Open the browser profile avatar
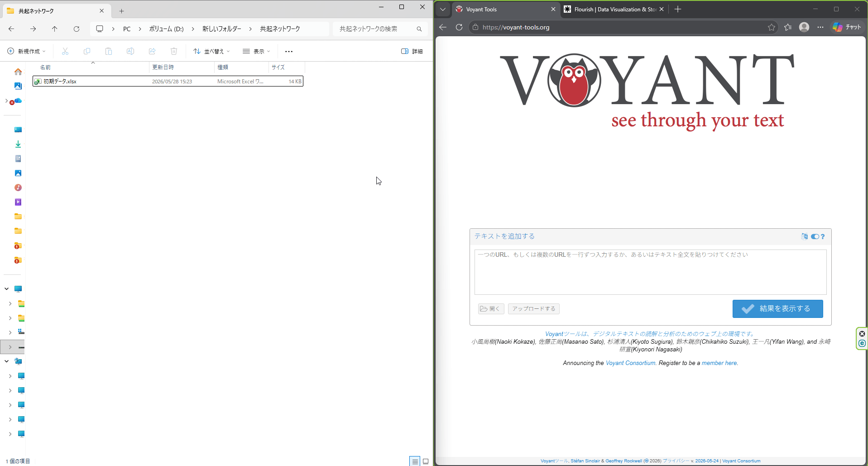868x466 pixels. click(x=804, y=27)
